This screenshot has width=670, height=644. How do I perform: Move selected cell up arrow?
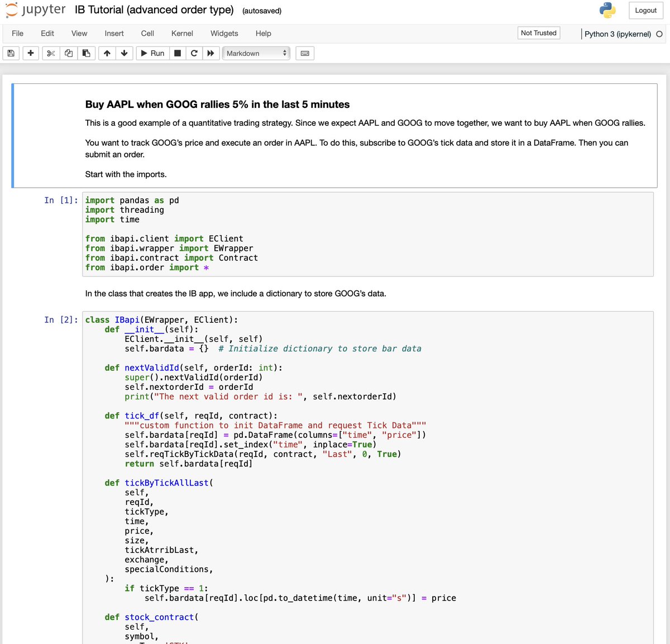107,53
